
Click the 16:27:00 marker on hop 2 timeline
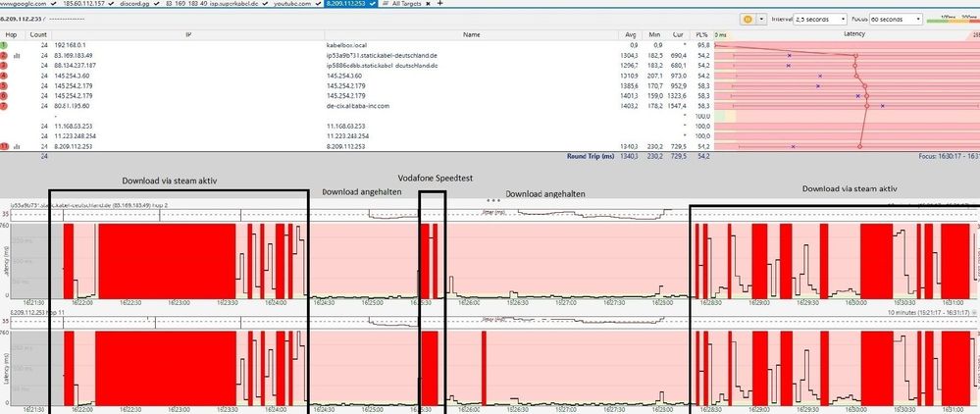coord(566,303)
